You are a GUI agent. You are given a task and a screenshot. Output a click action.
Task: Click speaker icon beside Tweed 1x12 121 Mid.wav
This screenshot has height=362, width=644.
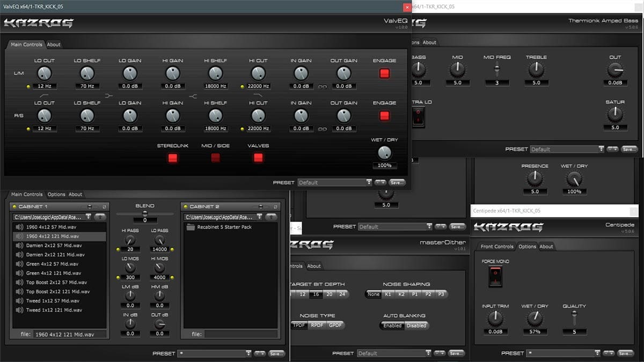19,310
